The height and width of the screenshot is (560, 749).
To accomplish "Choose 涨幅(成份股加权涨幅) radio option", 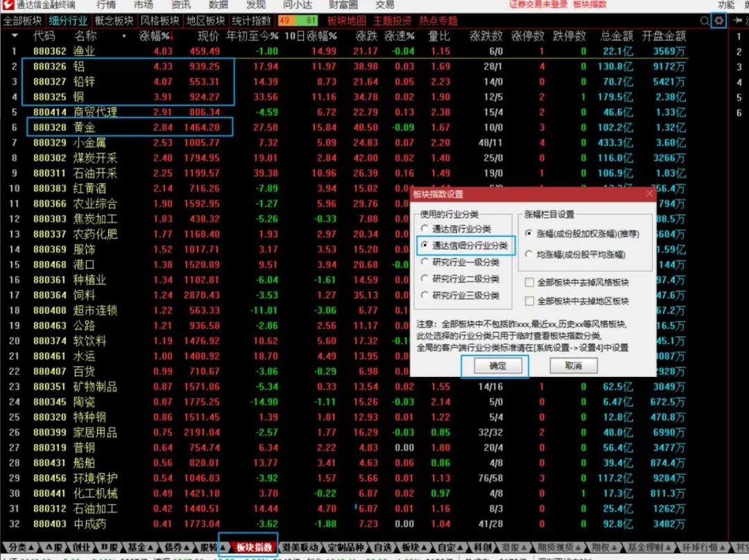I will point(528,234).
